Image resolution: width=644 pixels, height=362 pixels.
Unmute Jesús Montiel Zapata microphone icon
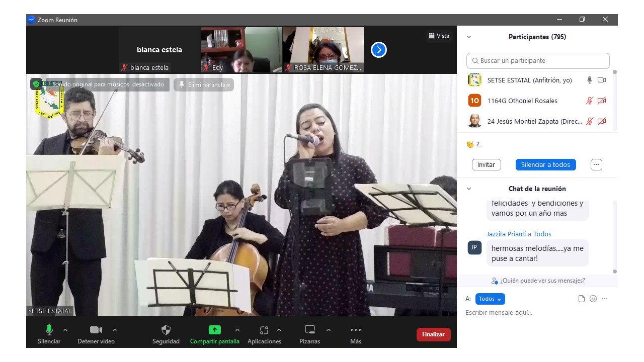coord(590,121)
